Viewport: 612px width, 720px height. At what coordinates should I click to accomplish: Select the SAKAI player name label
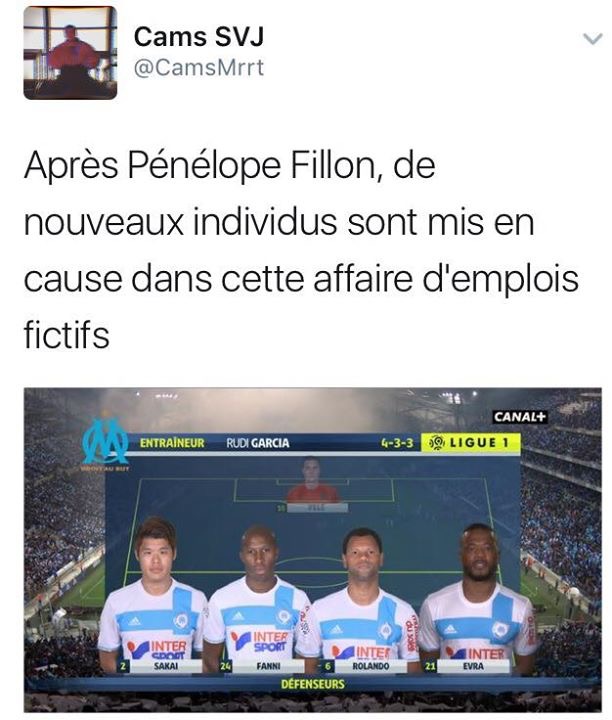point(166,665)
